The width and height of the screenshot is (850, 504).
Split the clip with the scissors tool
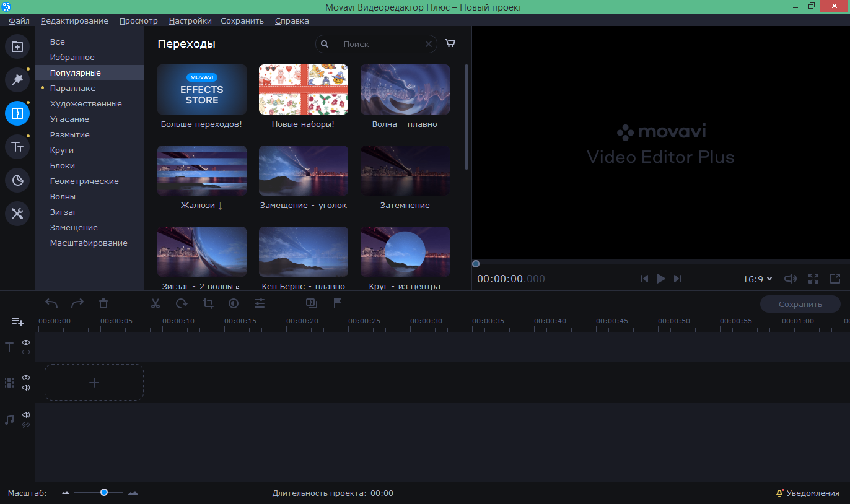tap(156, 303)
